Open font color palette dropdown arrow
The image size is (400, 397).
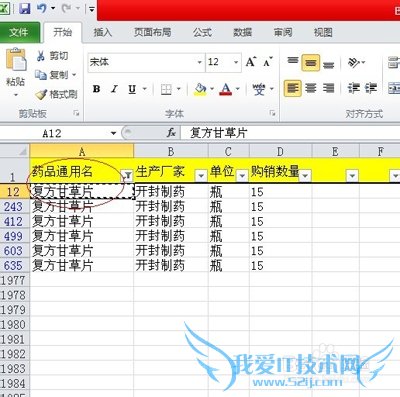pos(238,89)
